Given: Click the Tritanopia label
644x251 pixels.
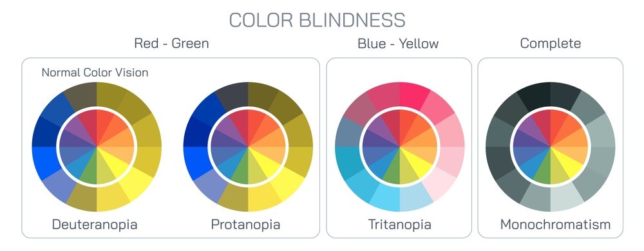Looking at the screenshot, I should coord(400,225).
